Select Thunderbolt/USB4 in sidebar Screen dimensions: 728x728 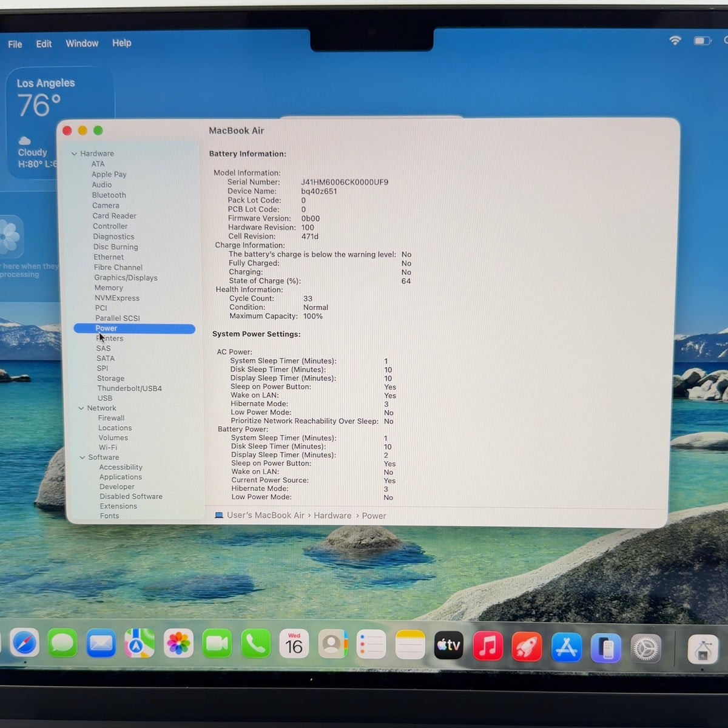point(130,388)
